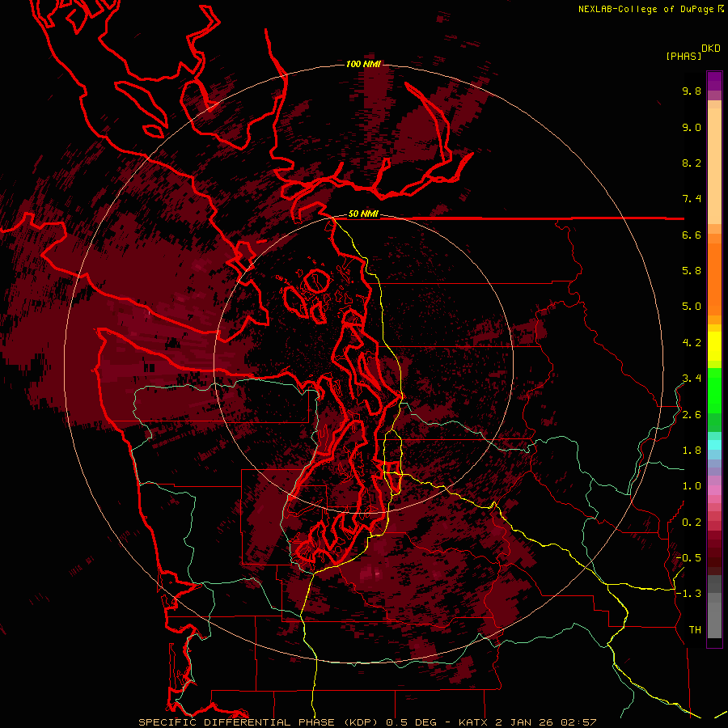Screen dimensions: 728x728
Task: Pick the pale peach band beside 8.2
Action: tap(714, 166)
